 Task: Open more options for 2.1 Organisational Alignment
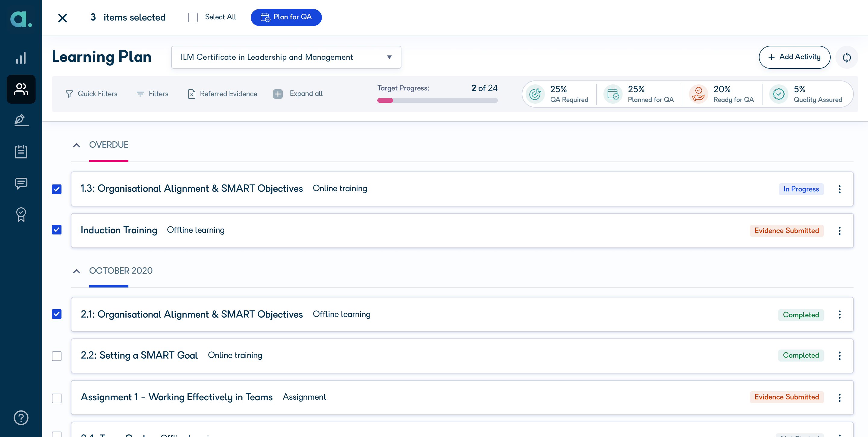(x=839, y=315)
